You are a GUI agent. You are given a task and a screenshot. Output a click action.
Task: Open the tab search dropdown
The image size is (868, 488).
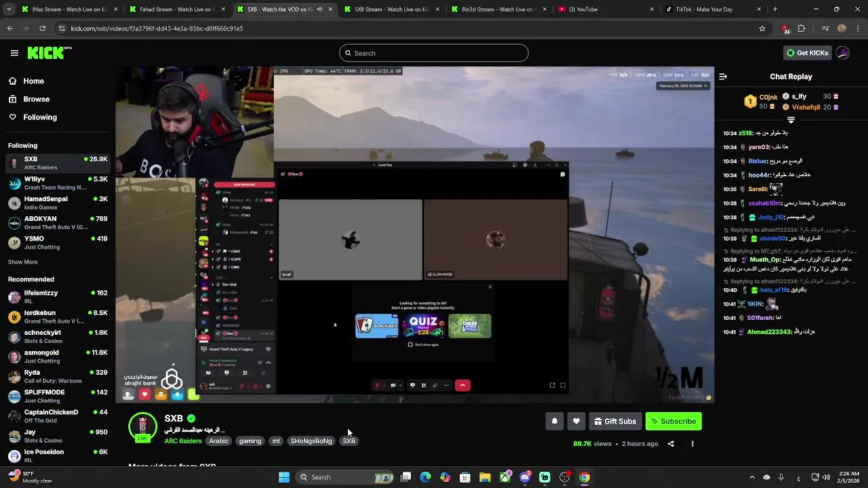[x=7, y=9]
